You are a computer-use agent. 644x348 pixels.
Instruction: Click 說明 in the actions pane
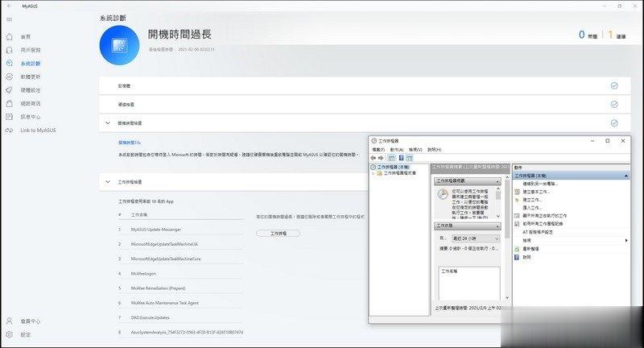click(x=526, y=257)
